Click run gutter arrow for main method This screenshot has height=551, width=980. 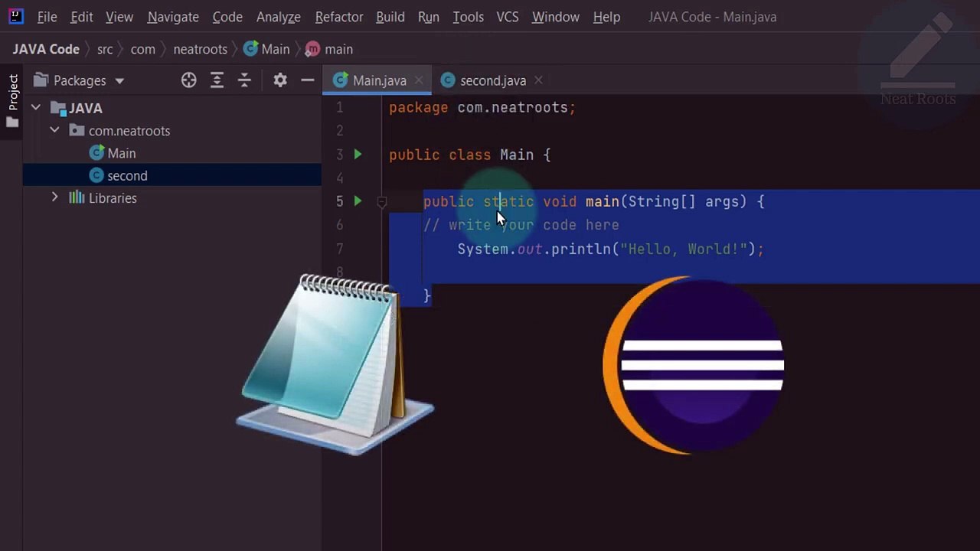click(358, 201)
